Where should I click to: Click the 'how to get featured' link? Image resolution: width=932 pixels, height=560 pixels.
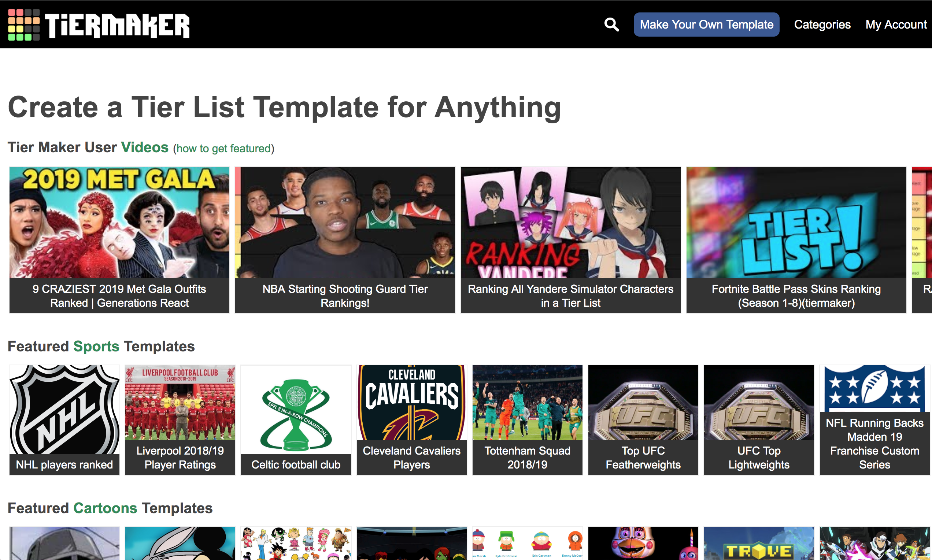pos(223,149)
